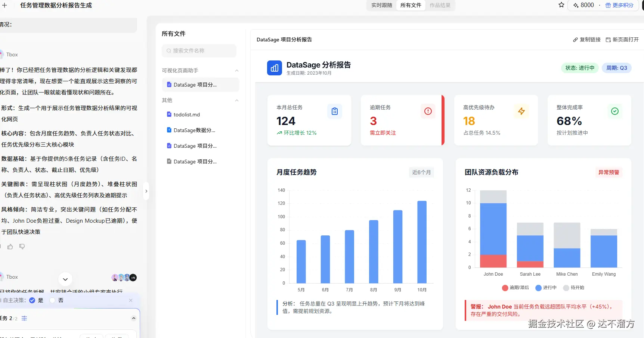Close the 自主决策 bar
The height and width of the screenshot is (338, 644).
click(131, 300)
